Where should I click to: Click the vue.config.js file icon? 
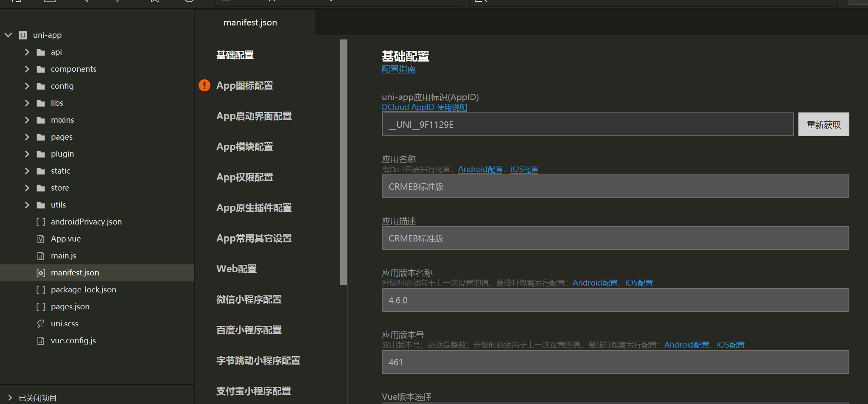[x=41, y=340]
